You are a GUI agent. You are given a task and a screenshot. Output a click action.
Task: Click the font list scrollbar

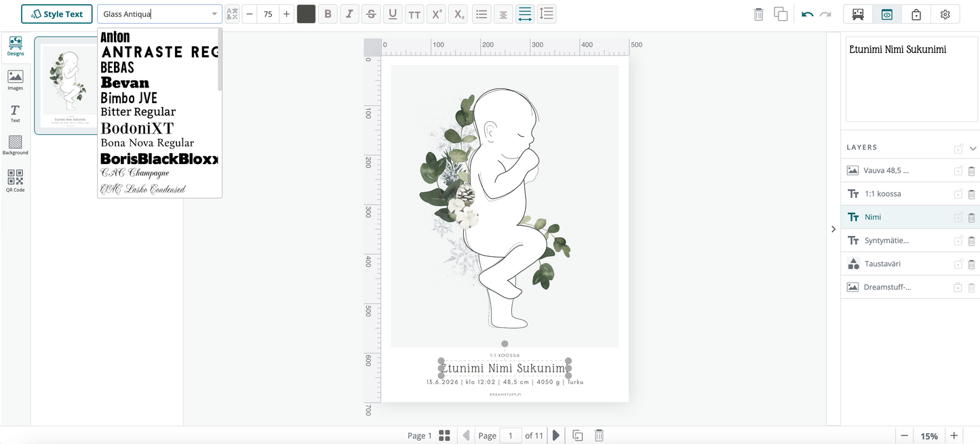point(220,61)
